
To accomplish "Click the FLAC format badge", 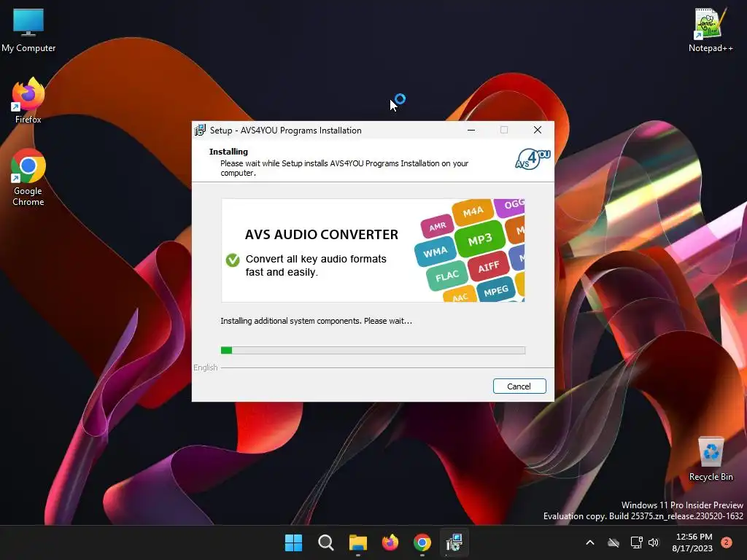I will [447, 276].
